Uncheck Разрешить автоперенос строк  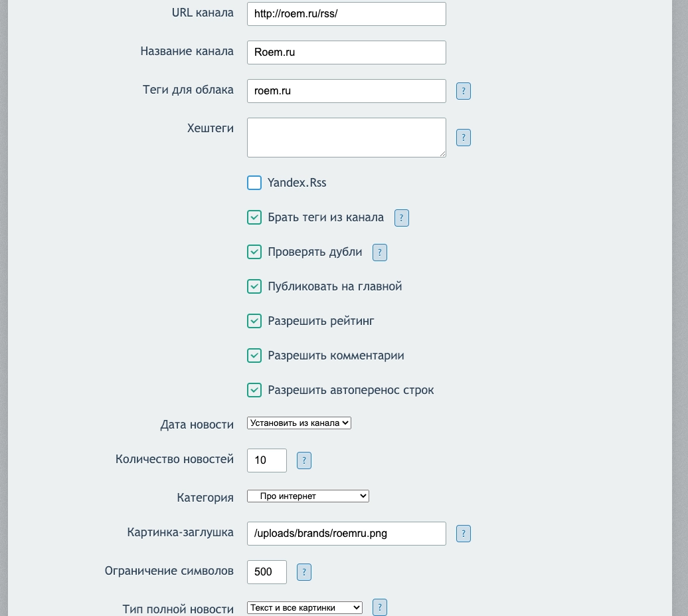click(254, 390)
